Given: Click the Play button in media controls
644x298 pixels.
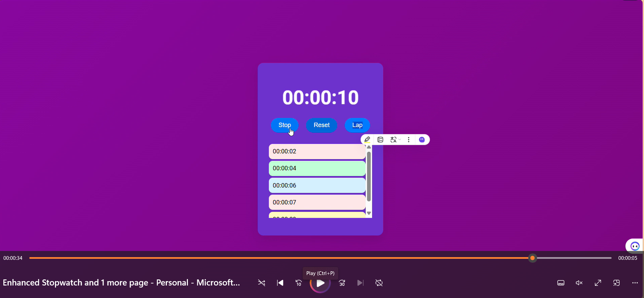Looking at the screenshot, I should [x=320, y=283].
